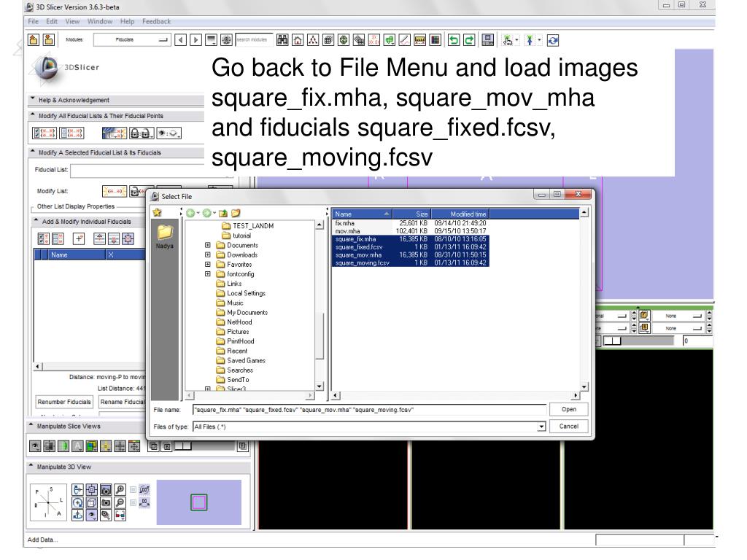Click the layout chooser icon in toolbar
This screenshot has width=747, height=560.
click(488, 41)
